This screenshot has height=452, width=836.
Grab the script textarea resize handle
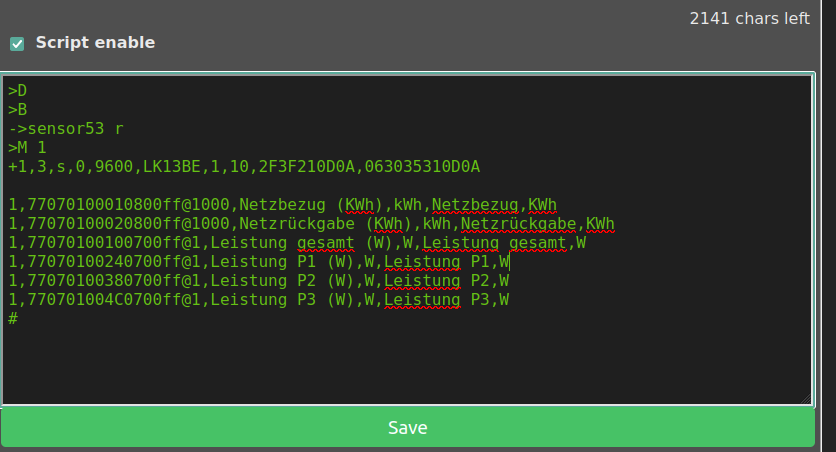805,398
